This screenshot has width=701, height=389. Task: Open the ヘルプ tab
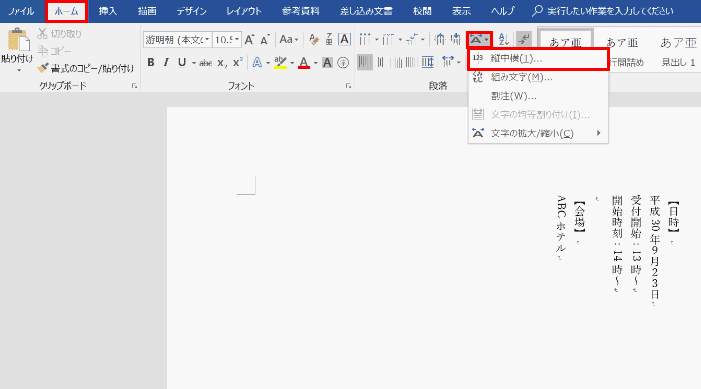coord(503,11)
